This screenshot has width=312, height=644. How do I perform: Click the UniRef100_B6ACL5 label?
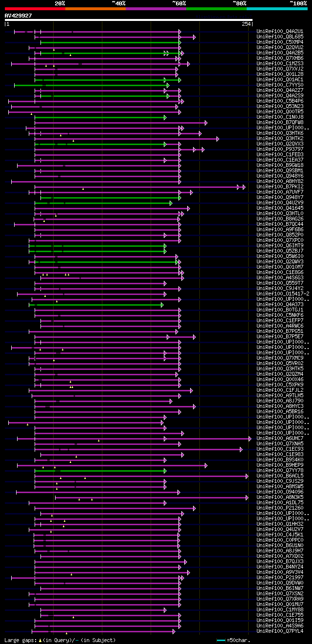(280, 476)
